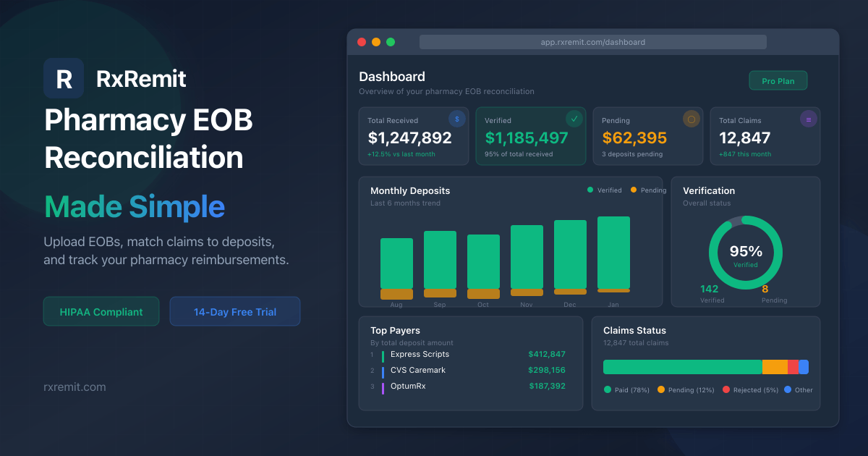The height and width of the screenshot is (456, 868).
Task: Click the RxRemit R logo icon
Action: (x=64, y=78)
